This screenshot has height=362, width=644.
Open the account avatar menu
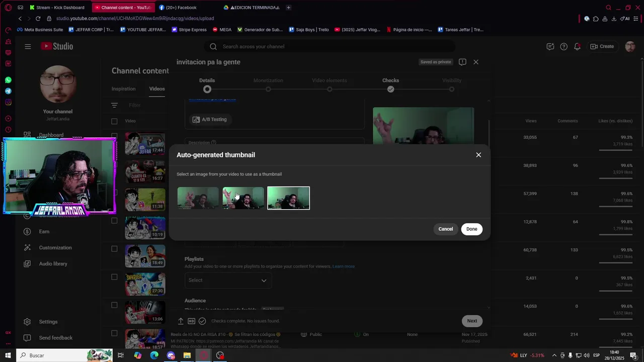click(630, 46)
